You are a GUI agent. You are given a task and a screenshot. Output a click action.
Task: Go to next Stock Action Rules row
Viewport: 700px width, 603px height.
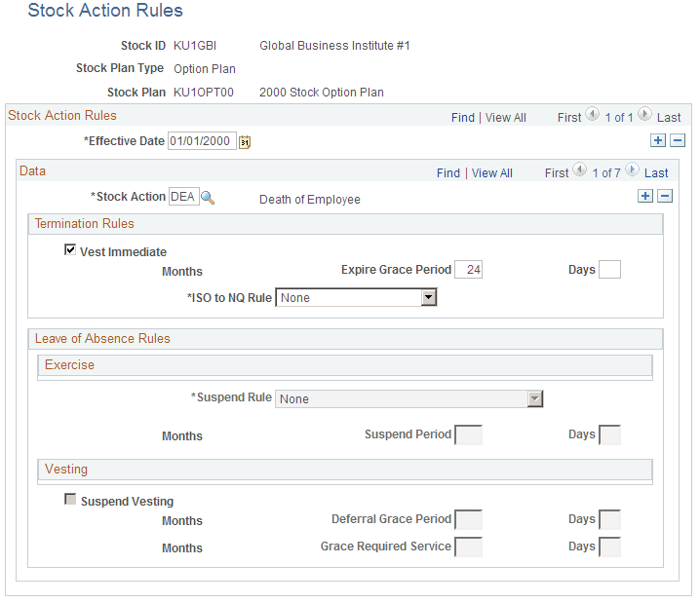(x=644, y=114)
